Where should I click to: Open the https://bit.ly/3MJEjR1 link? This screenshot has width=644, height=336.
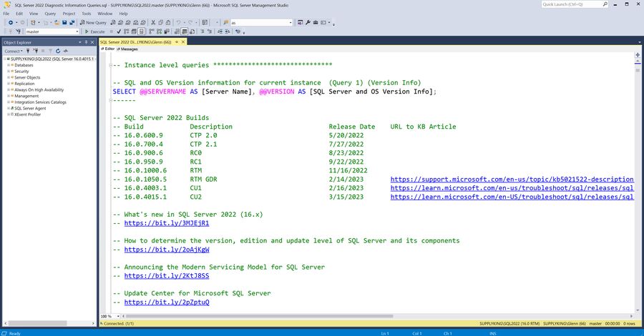pos(166,223)
